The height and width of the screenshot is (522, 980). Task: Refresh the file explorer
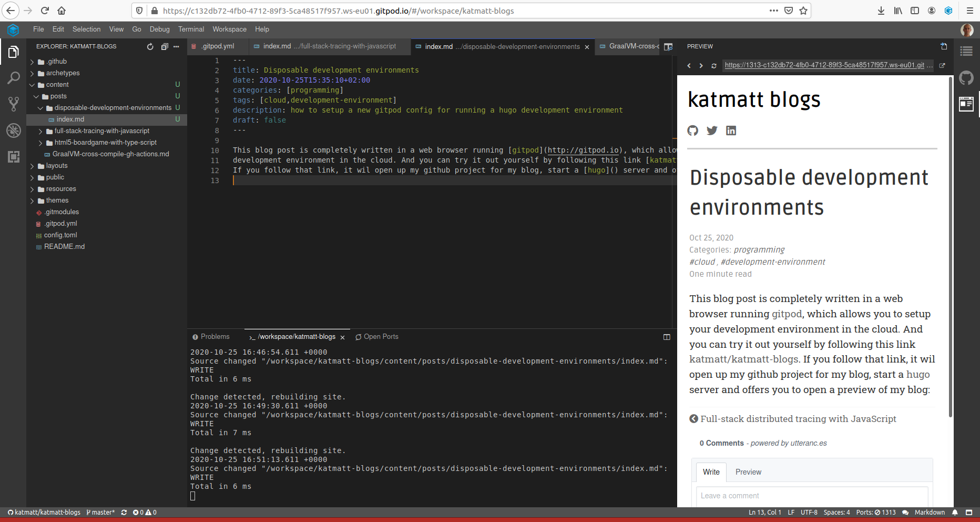[150, 46]
